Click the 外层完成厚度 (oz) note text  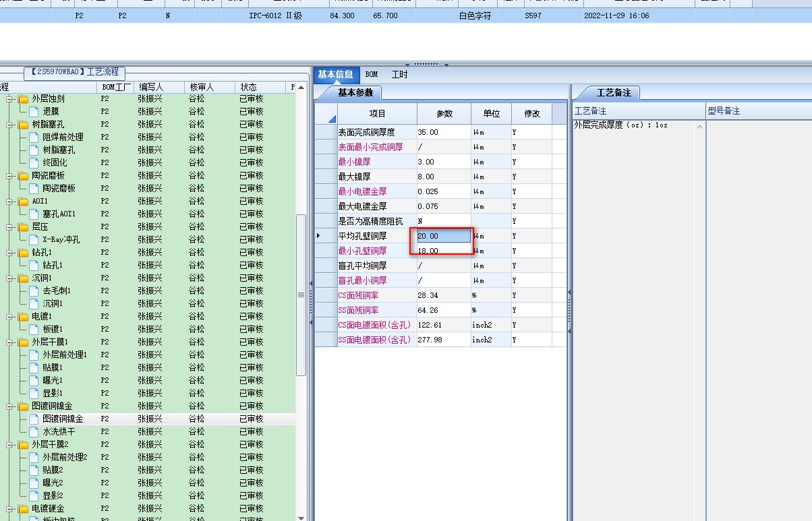[620, 125]
